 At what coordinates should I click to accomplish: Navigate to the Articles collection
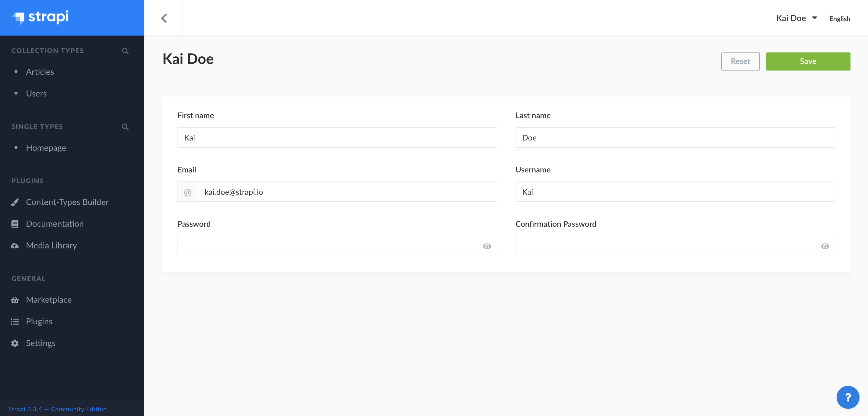click(x=40, y=71)
